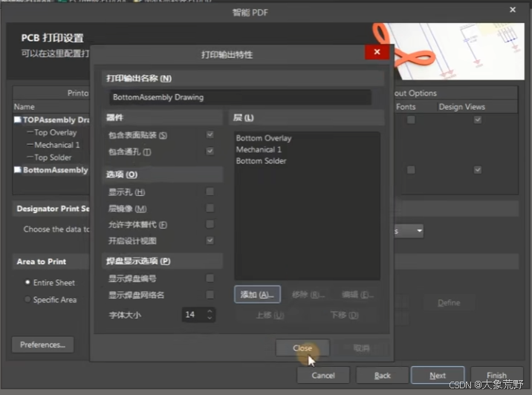Enable 层镜像 (M) checkbox
Viewport: 532px width, 395px height.
click(210, 208)
